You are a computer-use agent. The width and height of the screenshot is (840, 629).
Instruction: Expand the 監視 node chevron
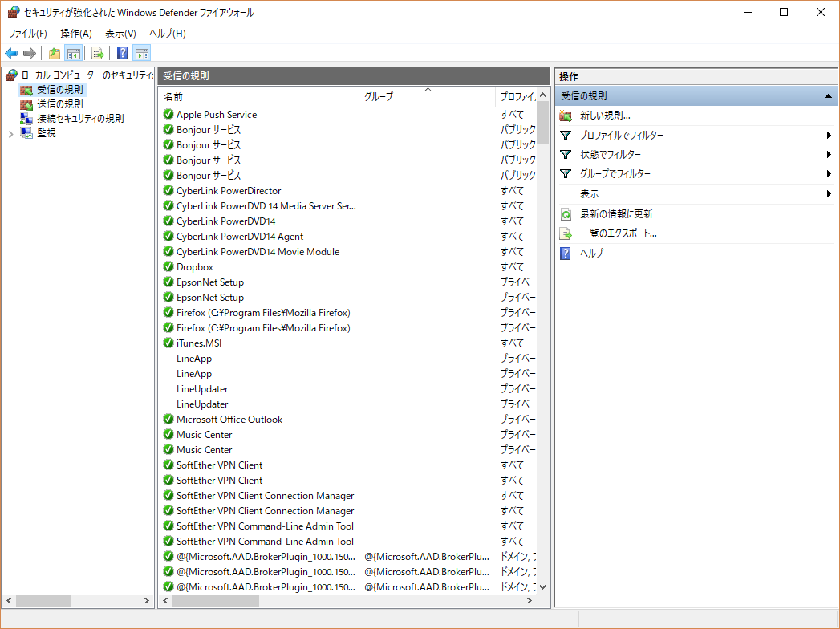tap(10, 134)
